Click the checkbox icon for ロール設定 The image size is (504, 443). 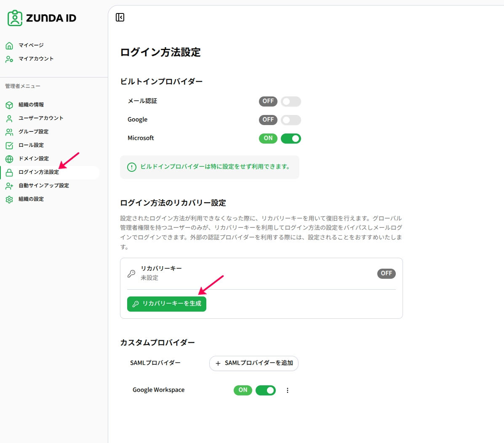point(9,145)
